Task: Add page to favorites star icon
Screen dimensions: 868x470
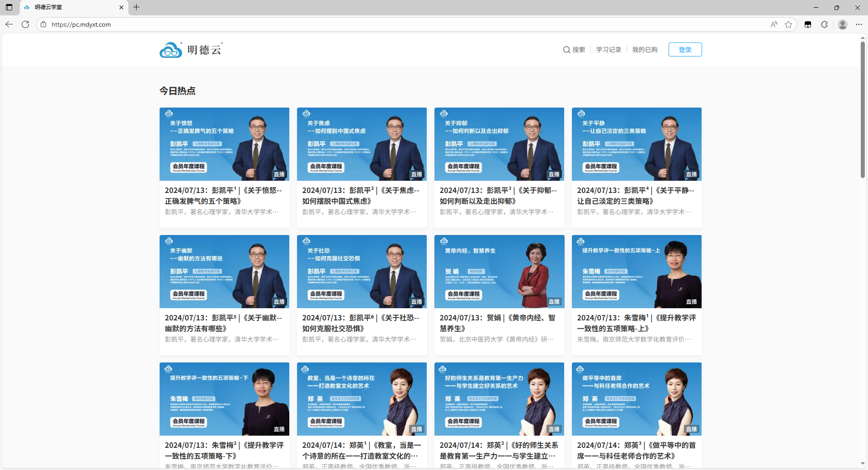Action: tap(788, 24)
